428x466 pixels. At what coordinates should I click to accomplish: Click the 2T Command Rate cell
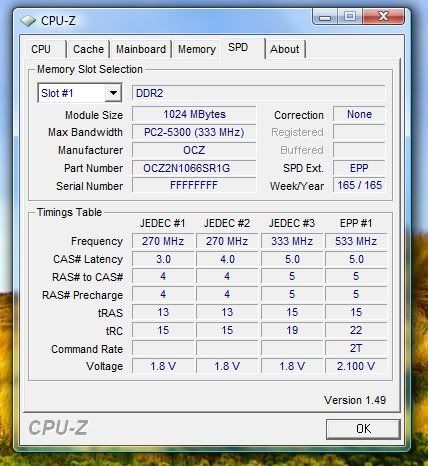pyautogui.click(x=356, y=348)
